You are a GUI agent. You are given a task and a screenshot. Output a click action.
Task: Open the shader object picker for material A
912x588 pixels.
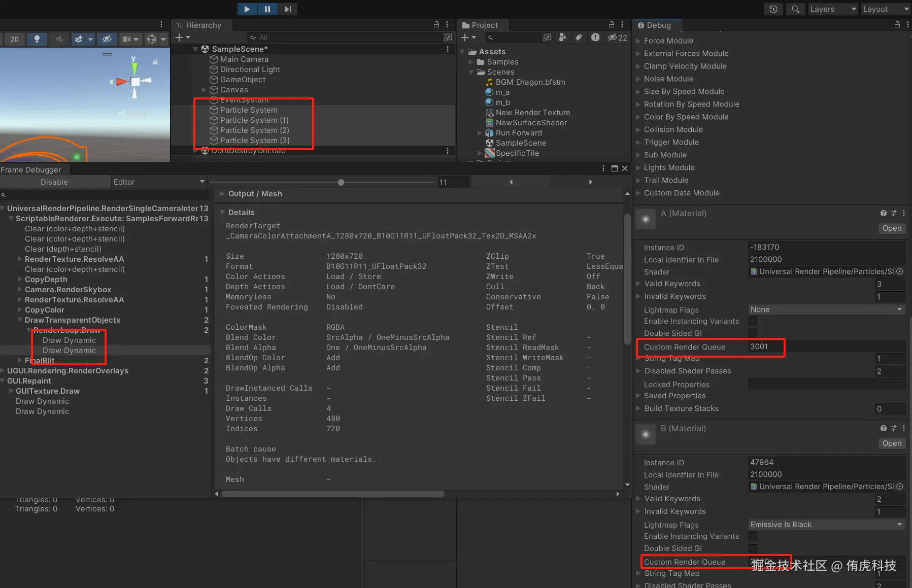[900, 272]
